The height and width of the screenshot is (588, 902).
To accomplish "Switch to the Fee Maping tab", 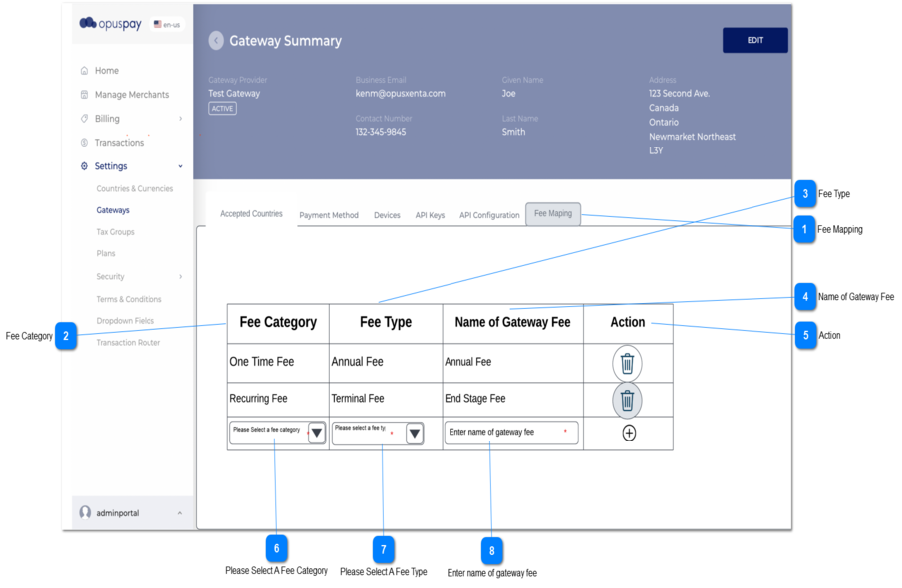I will [x=553, y=212].
